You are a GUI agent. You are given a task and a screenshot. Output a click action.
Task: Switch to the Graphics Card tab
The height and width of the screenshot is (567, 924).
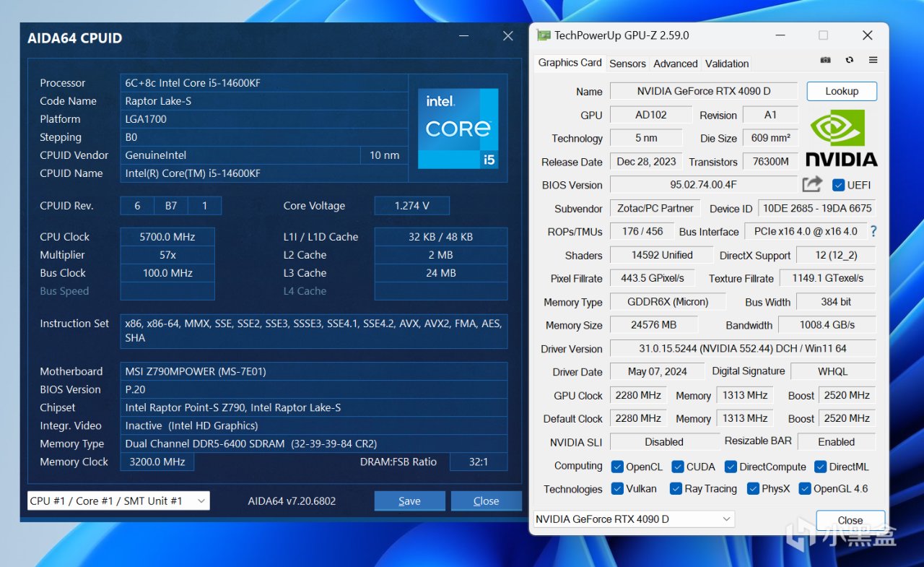coord(570,63)
